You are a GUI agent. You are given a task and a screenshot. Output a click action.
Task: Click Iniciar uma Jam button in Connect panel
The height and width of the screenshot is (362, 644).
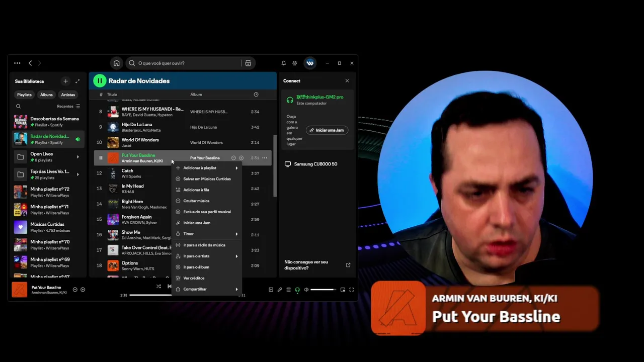click(x=327, y=130)
